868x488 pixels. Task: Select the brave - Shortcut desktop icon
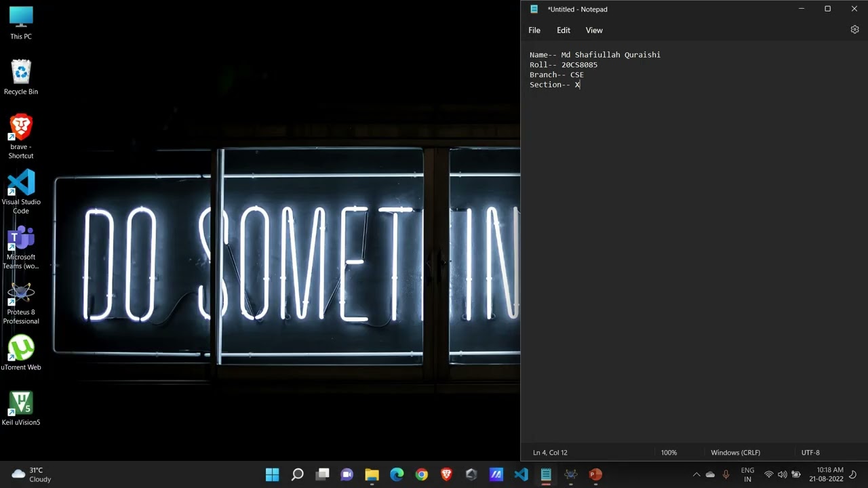point(21,137)
